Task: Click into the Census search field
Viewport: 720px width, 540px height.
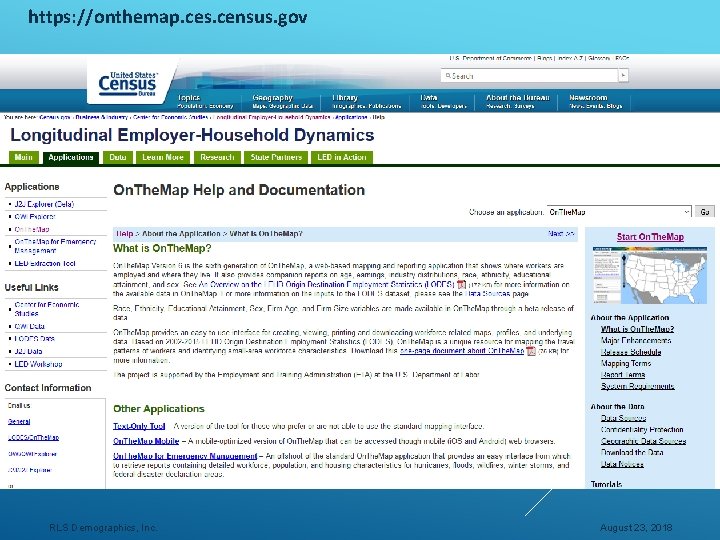Action: coord(529,76)
